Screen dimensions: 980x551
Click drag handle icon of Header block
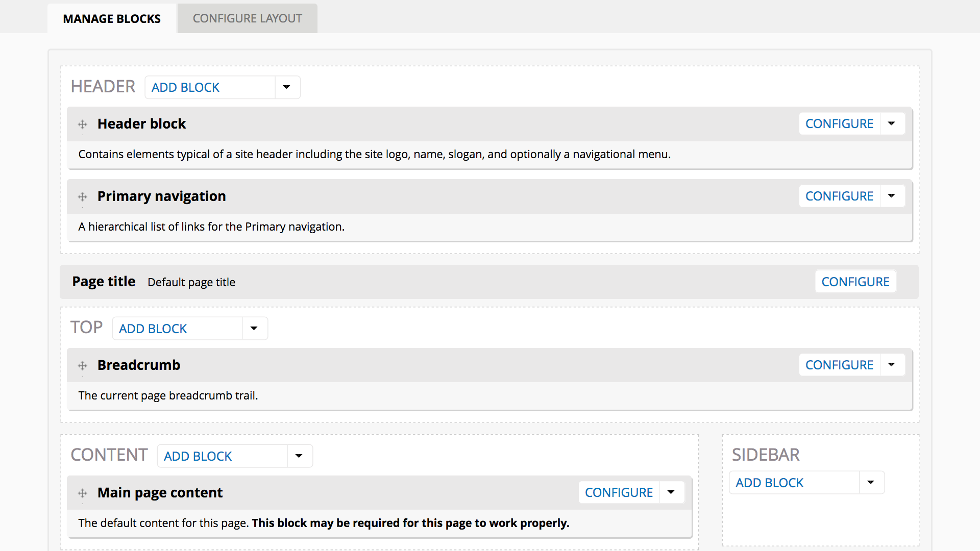[x=82, y=124]
